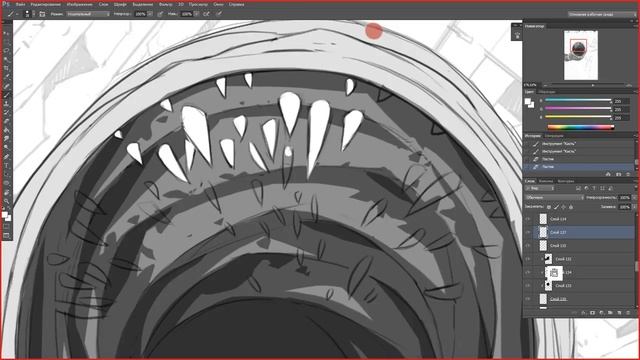Enable airbrush-style build-up icon
Image resolution: width=640 pixels, height=360 pixels.
pos(207,13)
